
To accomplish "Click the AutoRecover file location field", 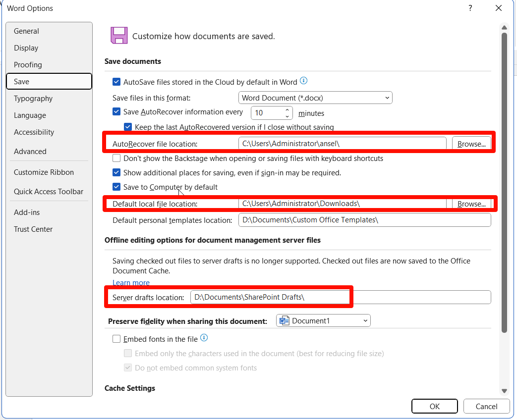I will tap(342, 144).
